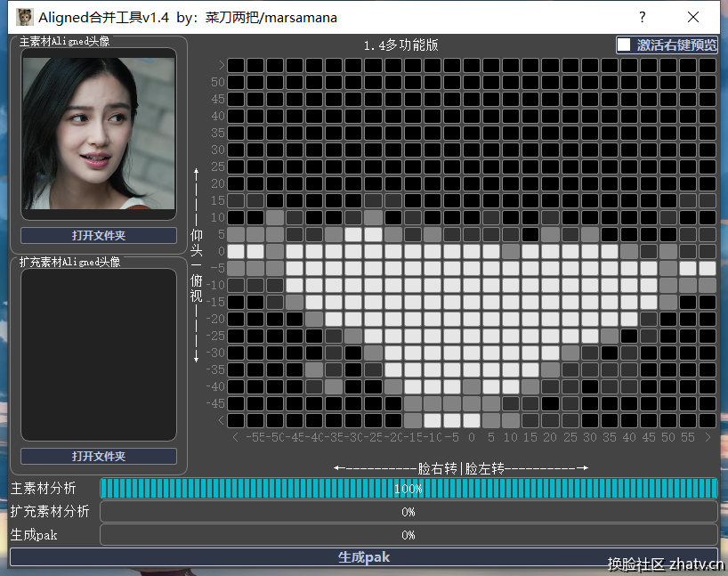Select grid cell at row -10, column 40
728x576 pixels.
pyautogui.click(x=628, y=285)
